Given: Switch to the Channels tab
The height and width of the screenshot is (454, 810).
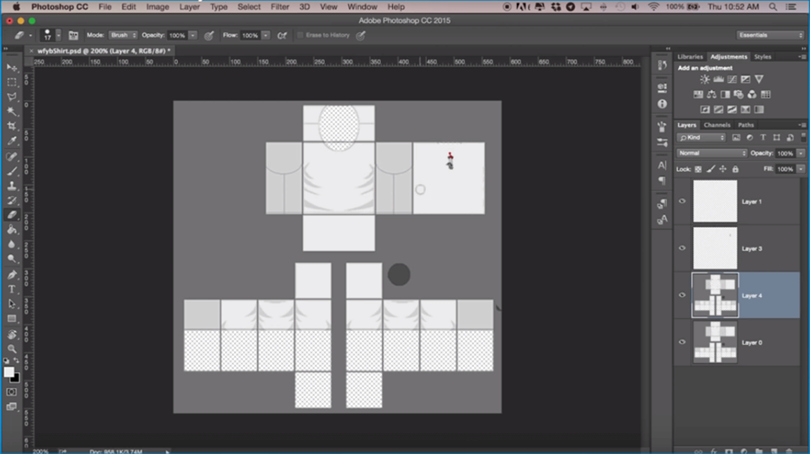Looking at the screenshot, I should tap(716, 125).
